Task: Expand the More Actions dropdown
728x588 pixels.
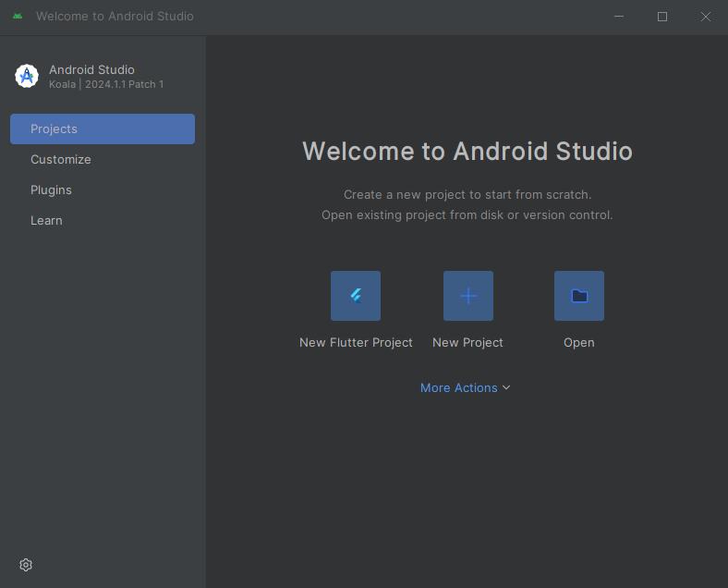Action: [x=466, y=387]
